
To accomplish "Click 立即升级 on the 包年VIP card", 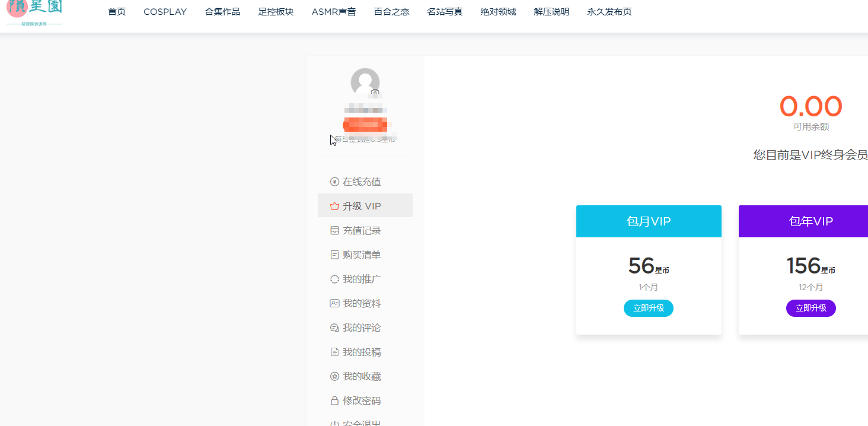I will tap(811, 308).
